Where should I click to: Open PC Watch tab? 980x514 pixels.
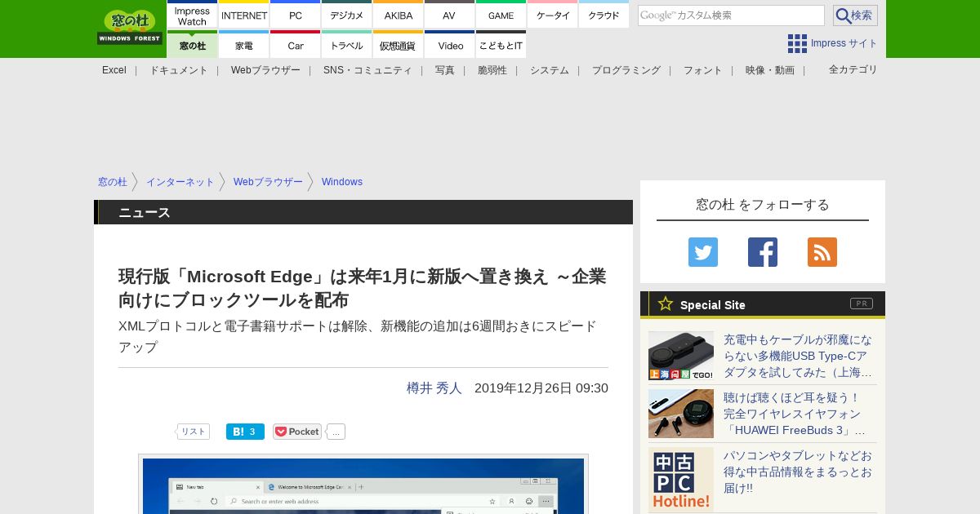296,16
